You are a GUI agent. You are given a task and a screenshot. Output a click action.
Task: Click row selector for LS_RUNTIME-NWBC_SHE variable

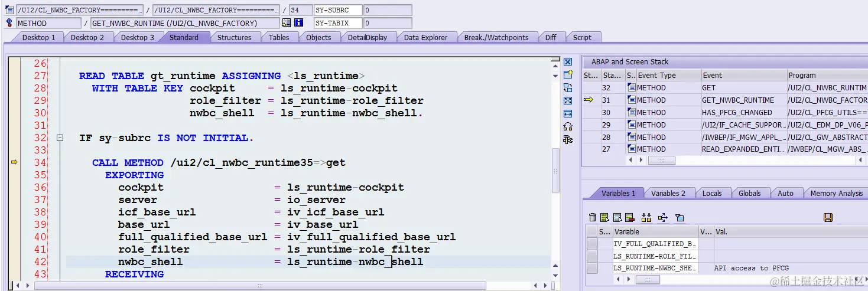point(591,268)
